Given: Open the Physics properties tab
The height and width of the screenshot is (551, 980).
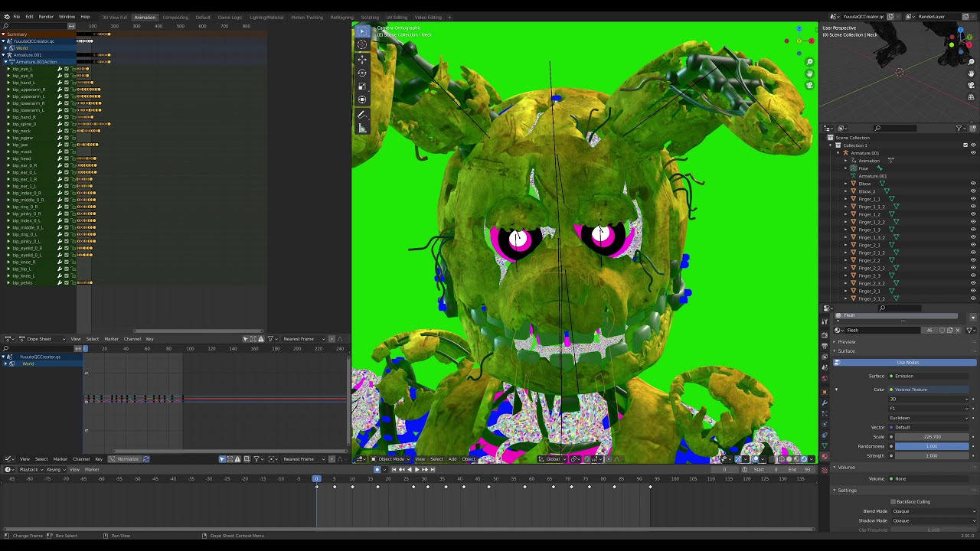Looking at the screenshot, I should (x=825, y=424).
